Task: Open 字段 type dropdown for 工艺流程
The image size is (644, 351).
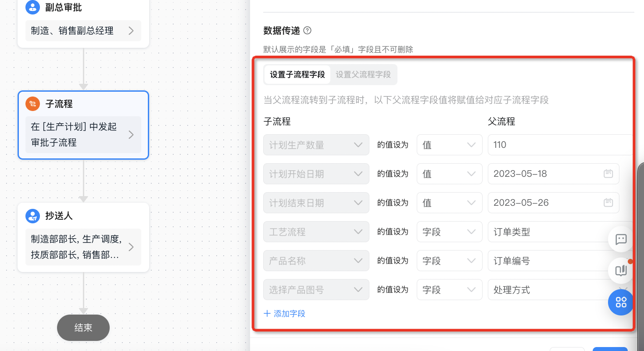Action: pos(450,232)
